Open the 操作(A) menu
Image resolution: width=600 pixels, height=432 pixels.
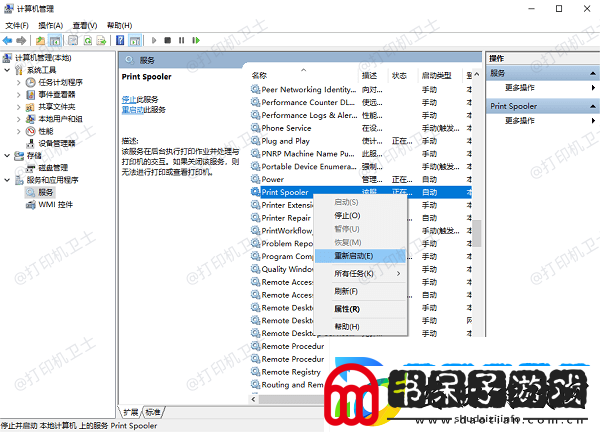coord(51,26)
